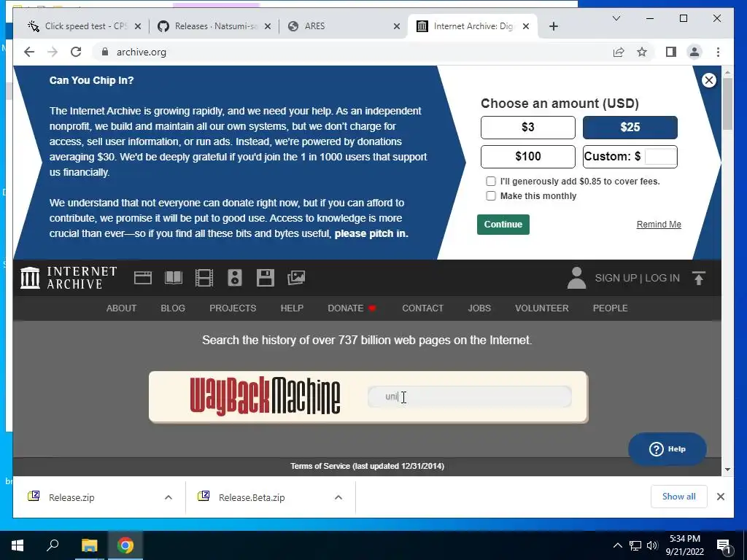Click Show all downloads button
The image size is (747, 560).
click(679, 497)
